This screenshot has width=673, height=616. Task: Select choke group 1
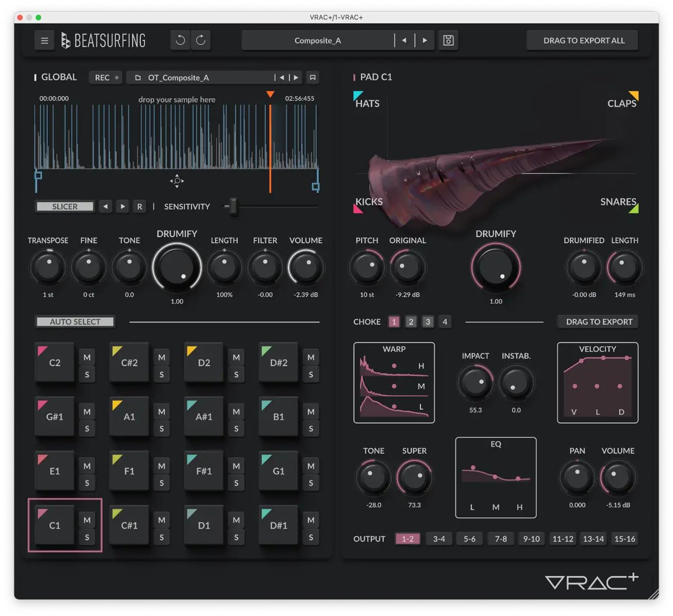[x=394, y=322]
